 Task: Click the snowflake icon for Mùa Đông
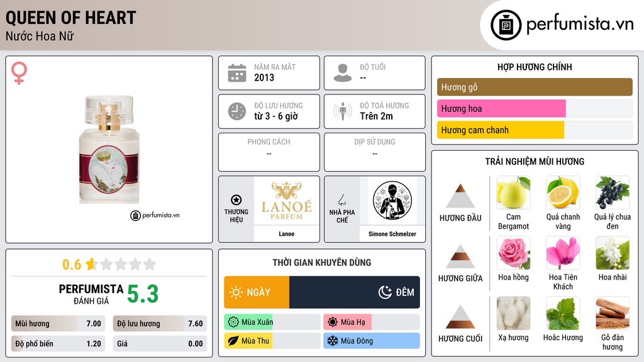[x=333, y=341]
